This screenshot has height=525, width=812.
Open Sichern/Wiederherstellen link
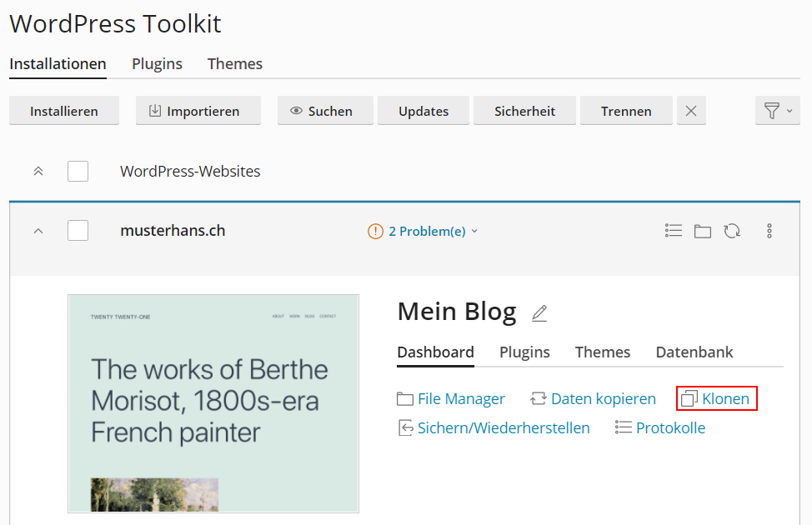pos(494,428)
